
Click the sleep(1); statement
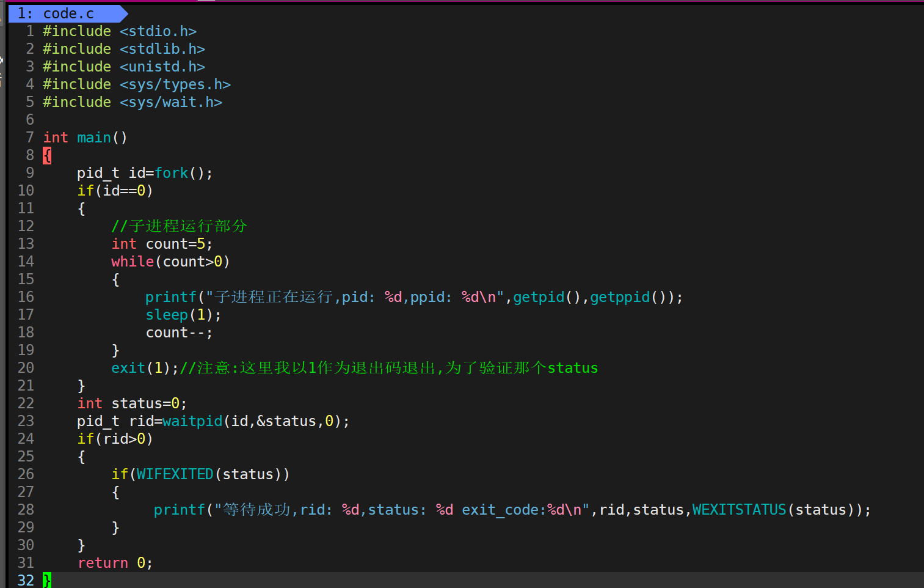183,315
